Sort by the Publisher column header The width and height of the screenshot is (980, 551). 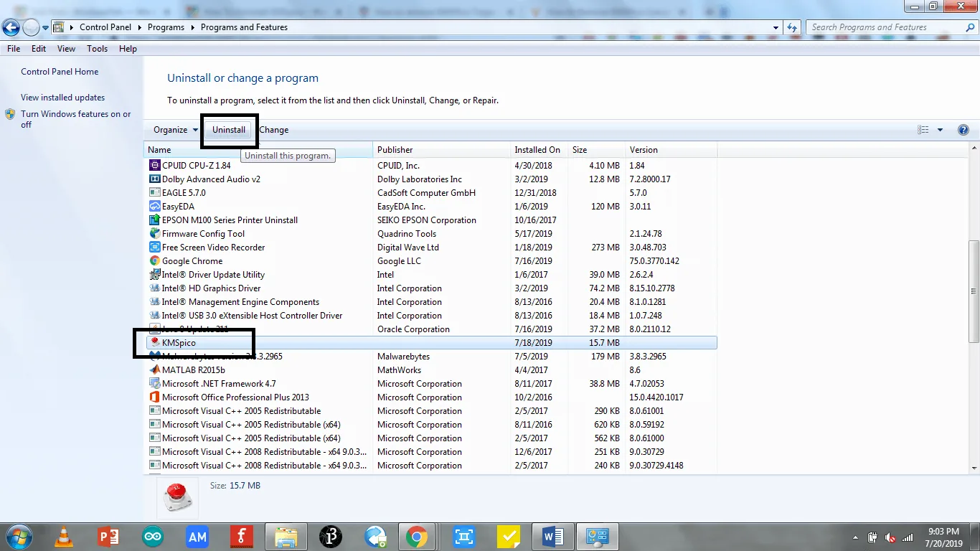point(441,150)
